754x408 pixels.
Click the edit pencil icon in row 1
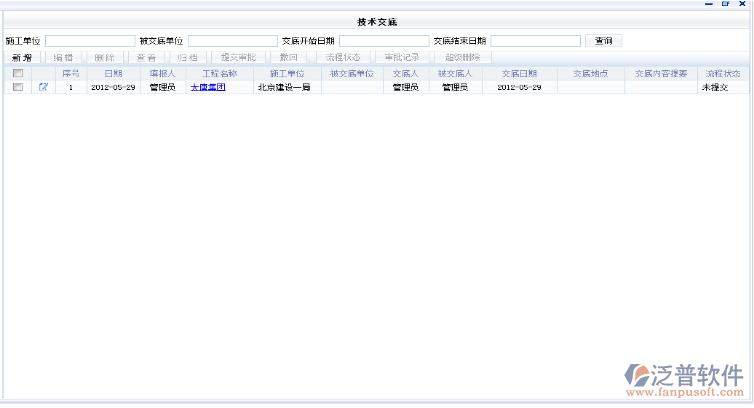[43, 87]
